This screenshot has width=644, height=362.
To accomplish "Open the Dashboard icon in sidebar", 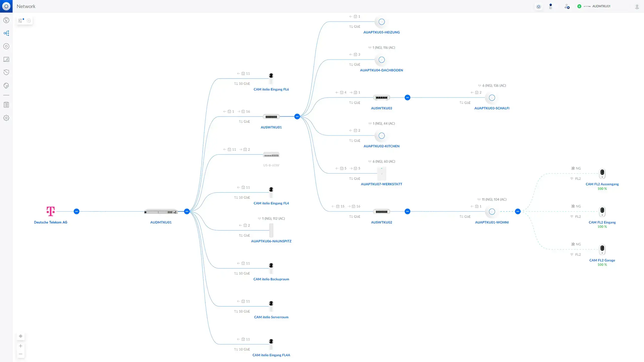I will point(6,20).
